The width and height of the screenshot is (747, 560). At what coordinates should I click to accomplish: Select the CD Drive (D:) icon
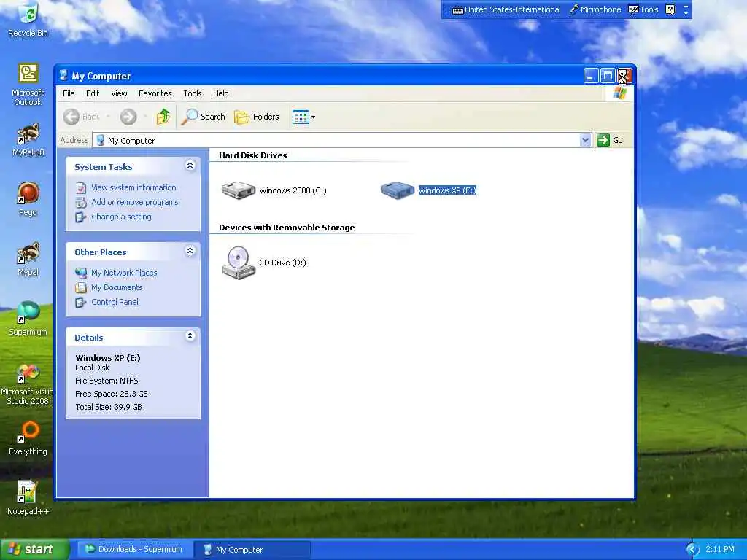(x=239, y=262)
